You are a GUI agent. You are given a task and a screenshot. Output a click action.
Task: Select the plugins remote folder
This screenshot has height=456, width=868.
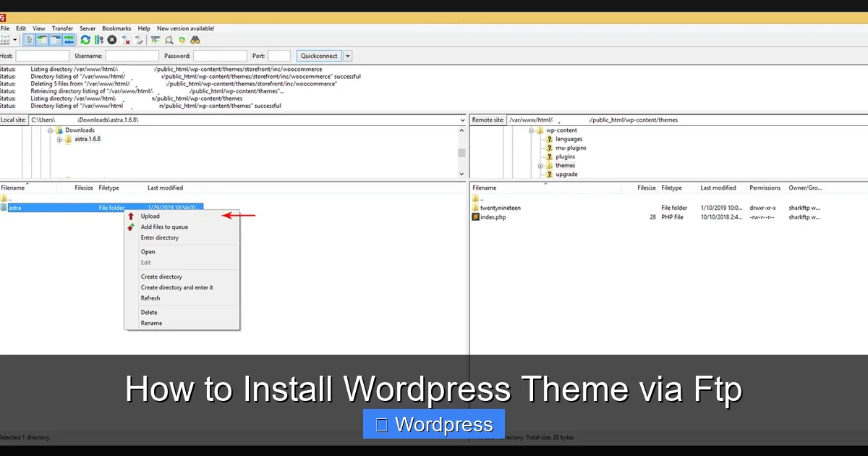coord(565,156)
